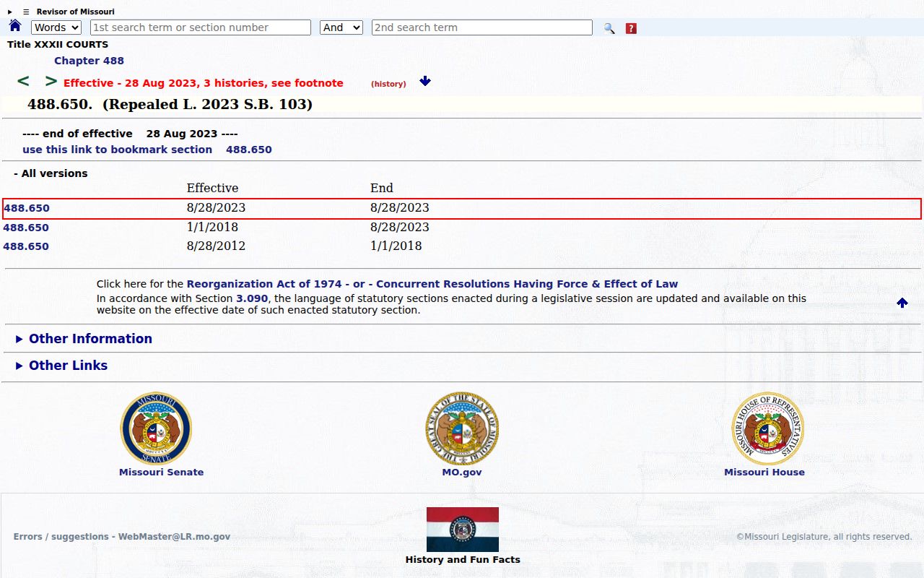The width and height of the screenshot is (924, 578).
Task: Go to next section with right arrow
Action: coord(51,82)
